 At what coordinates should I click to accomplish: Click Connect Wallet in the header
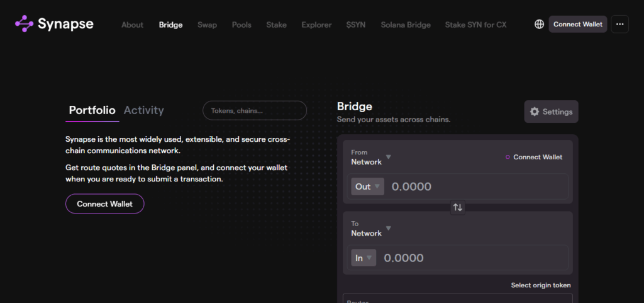click(577, 25)
